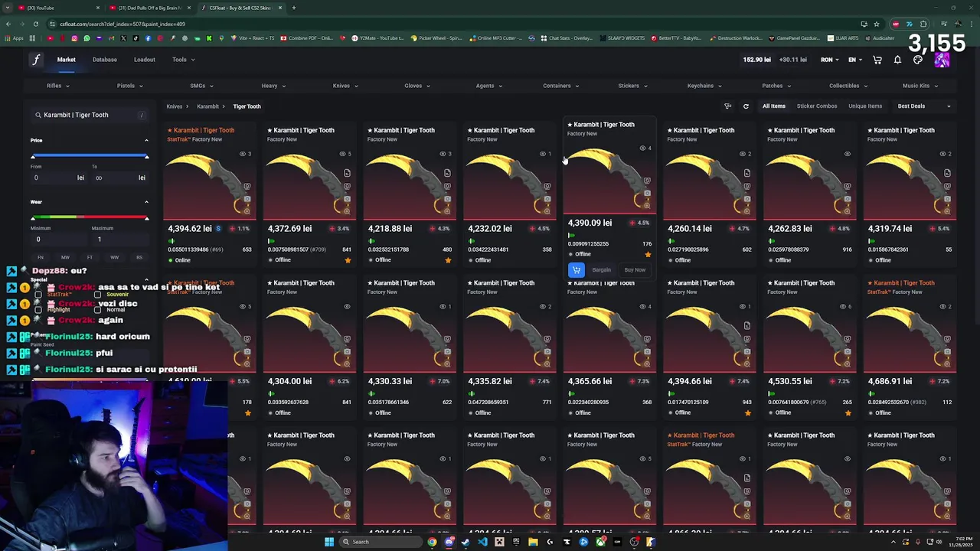Open the 152.90 lei balance
Viewport: 980px width, 551px height.
[757, 60]
